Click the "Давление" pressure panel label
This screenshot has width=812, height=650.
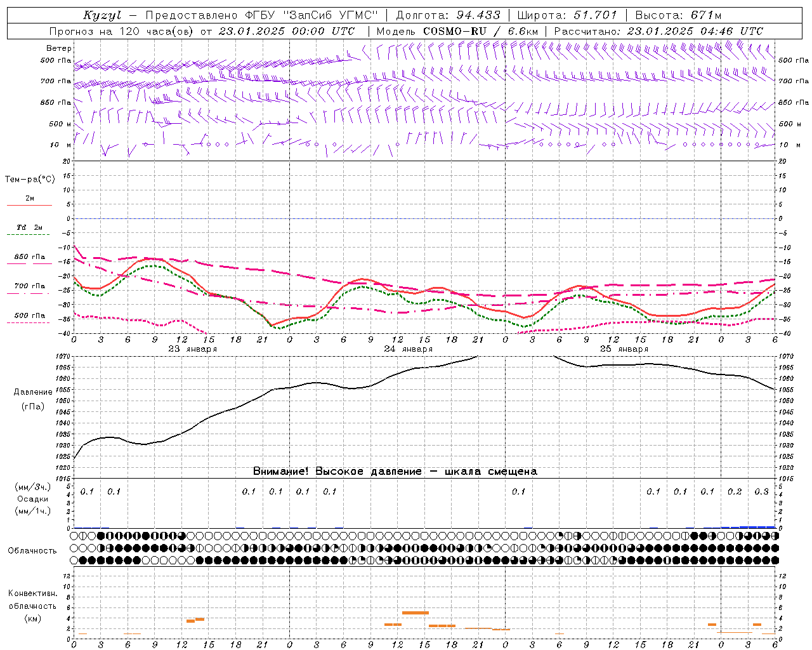point(33,392)
